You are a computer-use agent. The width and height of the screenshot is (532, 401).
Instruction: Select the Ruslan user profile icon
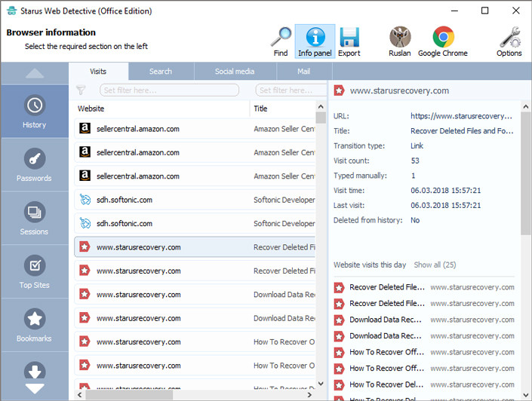point(399,38)
